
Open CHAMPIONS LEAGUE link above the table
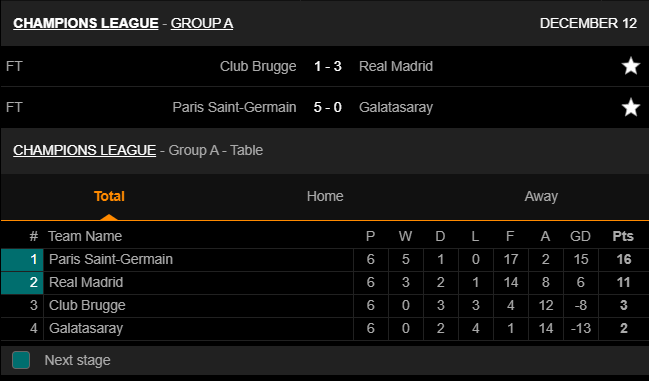coord(84,150)
